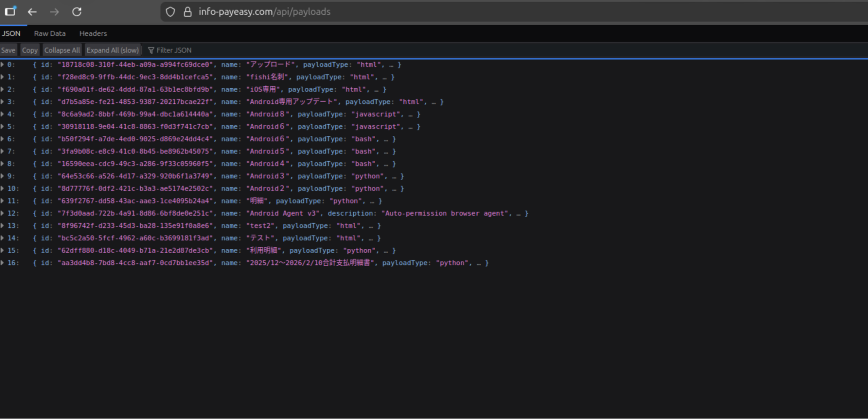Switch to the Raw Data tab
The height and width of the screenshot is (419, 868).
(50, 33)
